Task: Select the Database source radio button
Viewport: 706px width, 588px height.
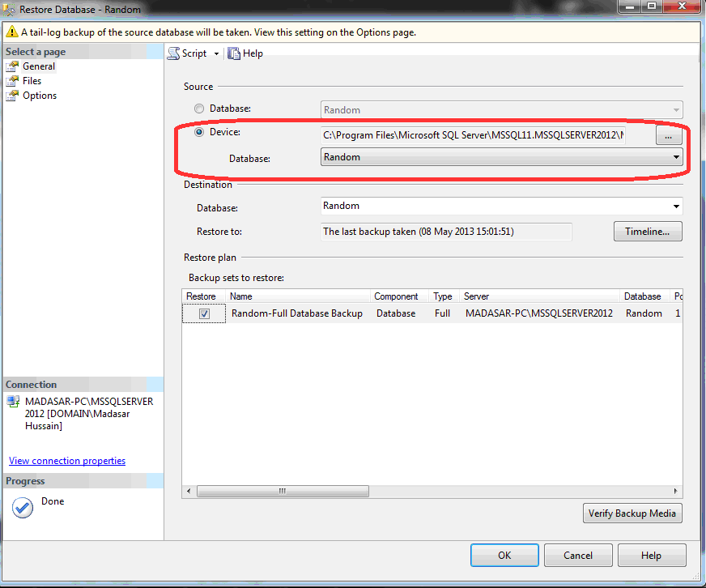Action: 199,109
